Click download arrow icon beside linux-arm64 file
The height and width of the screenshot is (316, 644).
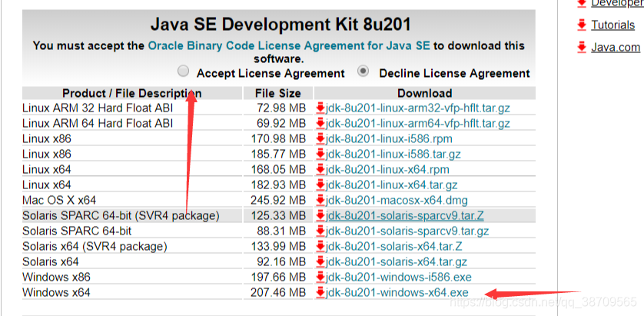320,123
